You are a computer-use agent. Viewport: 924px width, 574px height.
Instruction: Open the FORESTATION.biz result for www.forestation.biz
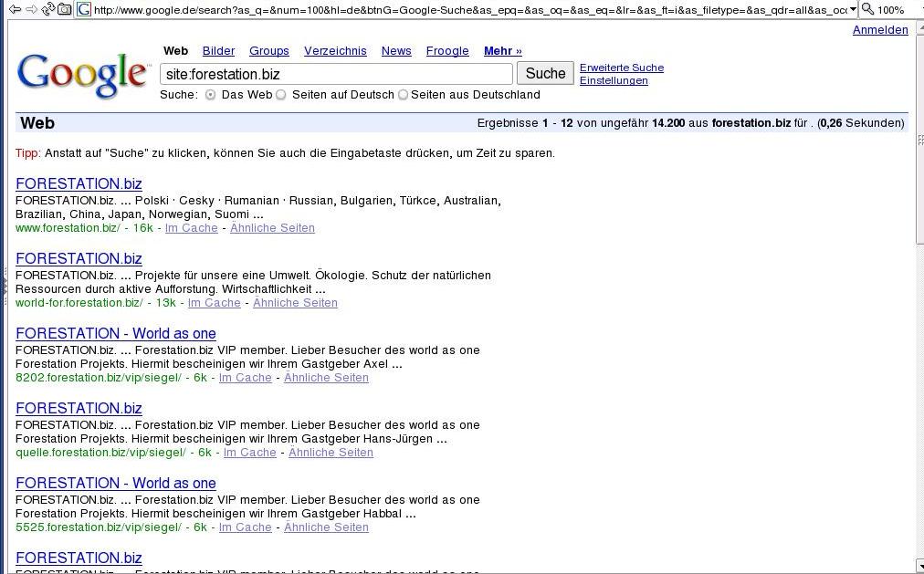pos(79,183)
